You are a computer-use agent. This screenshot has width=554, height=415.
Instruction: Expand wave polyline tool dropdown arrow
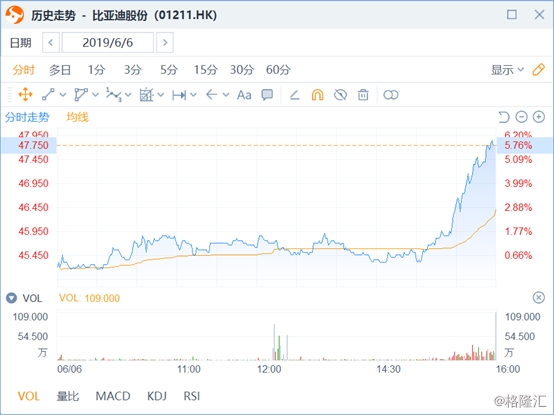pos(128,95)
